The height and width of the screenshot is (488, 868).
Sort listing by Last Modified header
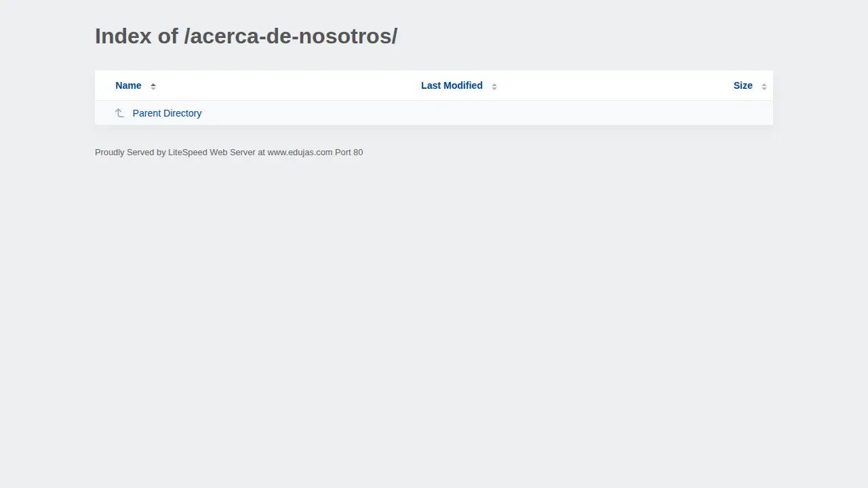452,85
